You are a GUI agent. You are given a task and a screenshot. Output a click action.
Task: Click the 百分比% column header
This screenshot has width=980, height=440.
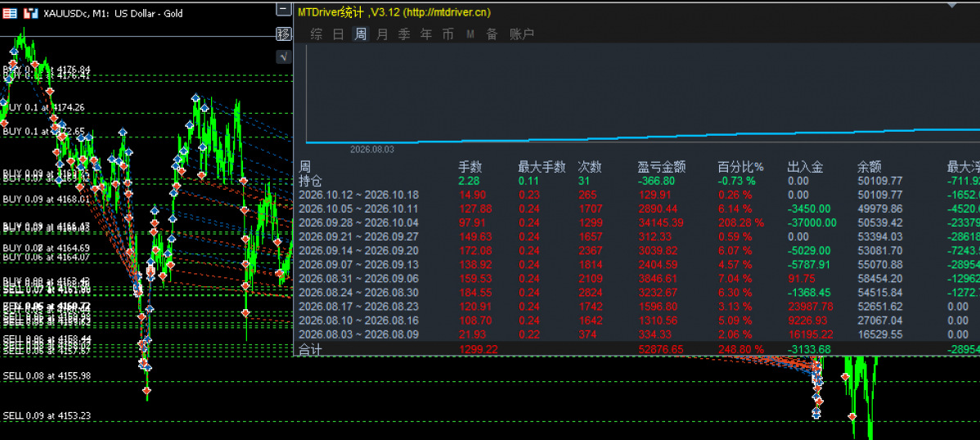pos(740,167)
